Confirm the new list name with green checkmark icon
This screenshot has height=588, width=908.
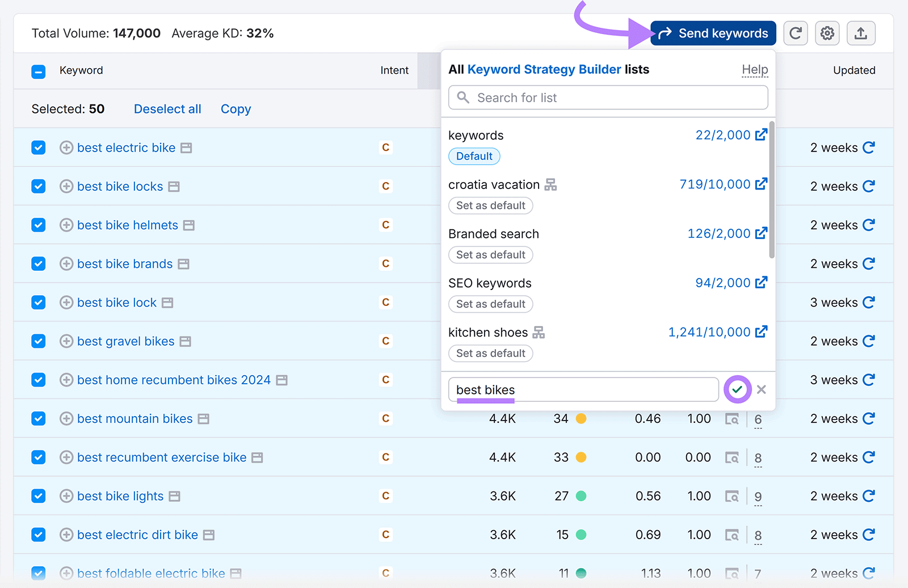click(x=737, y=389)
